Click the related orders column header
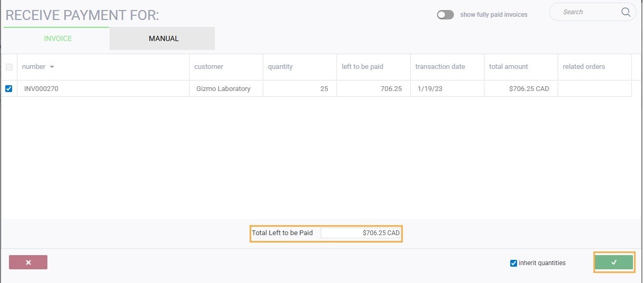Image resolution: width=644 pixels, height=283 pixels. tap(583, 67)
